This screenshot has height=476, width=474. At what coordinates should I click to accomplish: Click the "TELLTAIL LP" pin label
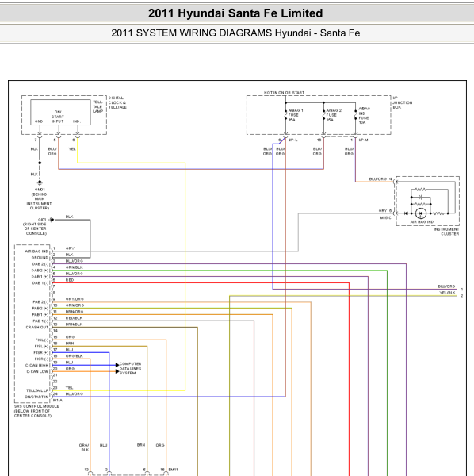pyautogui.click(x=37, y=390)
